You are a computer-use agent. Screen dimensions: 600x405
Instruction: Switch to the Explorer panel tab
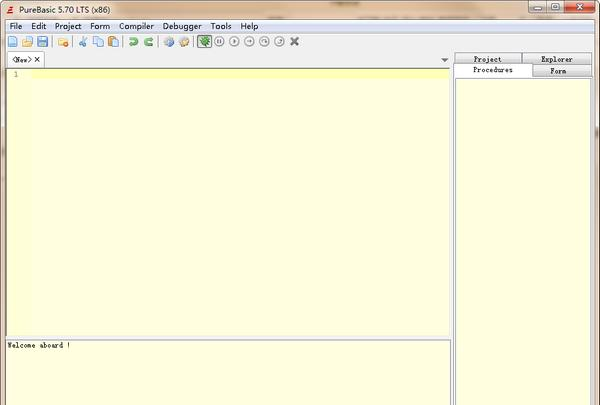(x=557, y=59)
